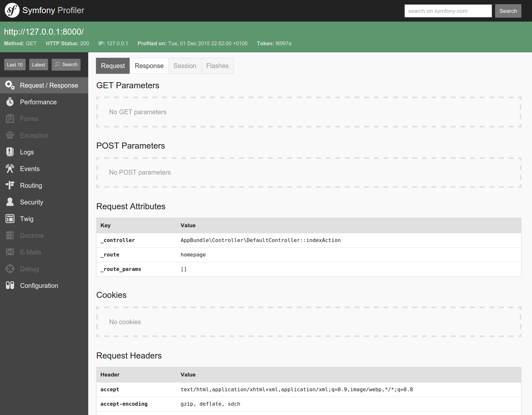Open the Security panel person icon
532x415 pixels.
[10, 202]
